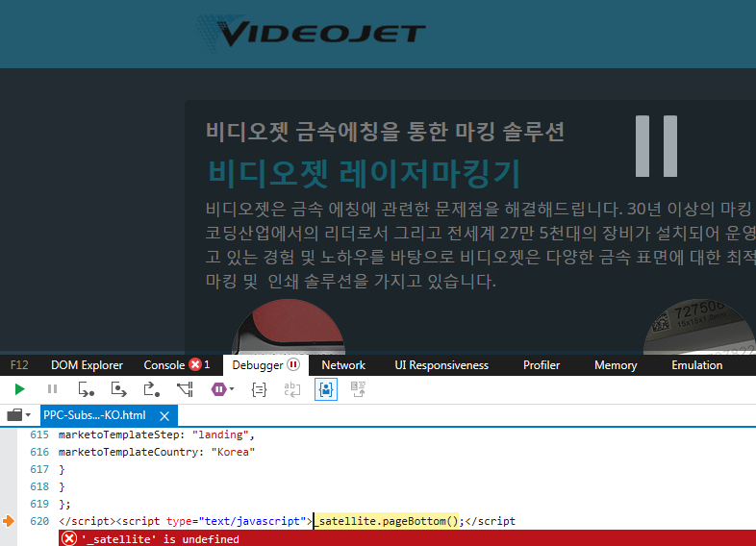Screen dimensions: 756x546
Task: Click line number 618 in gutter
Action: (39, 486)
